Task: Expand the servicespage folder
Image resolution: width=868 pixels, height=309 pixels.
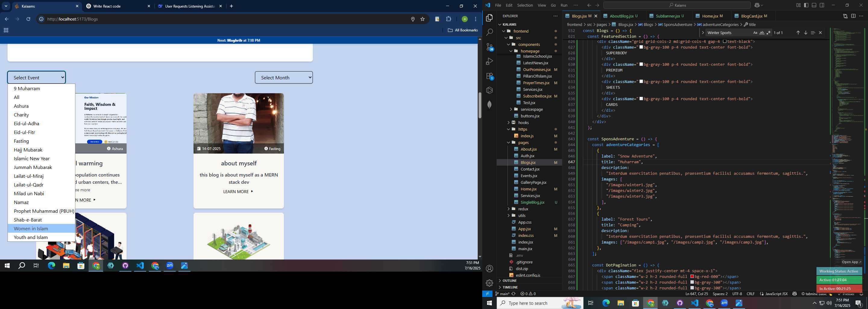Action: click(532, 109)
